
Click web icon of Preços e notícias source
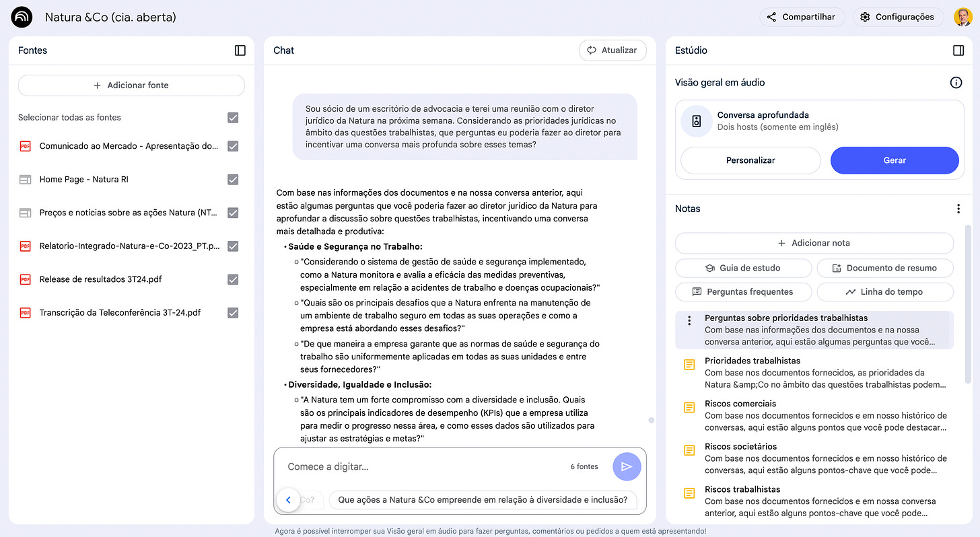(25, 213)
